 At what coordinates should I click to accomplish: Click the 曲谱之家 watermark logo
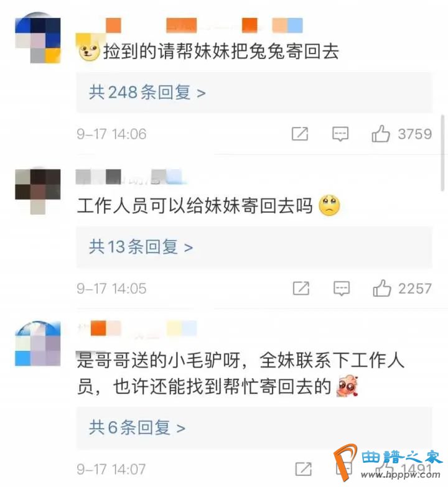388,462
